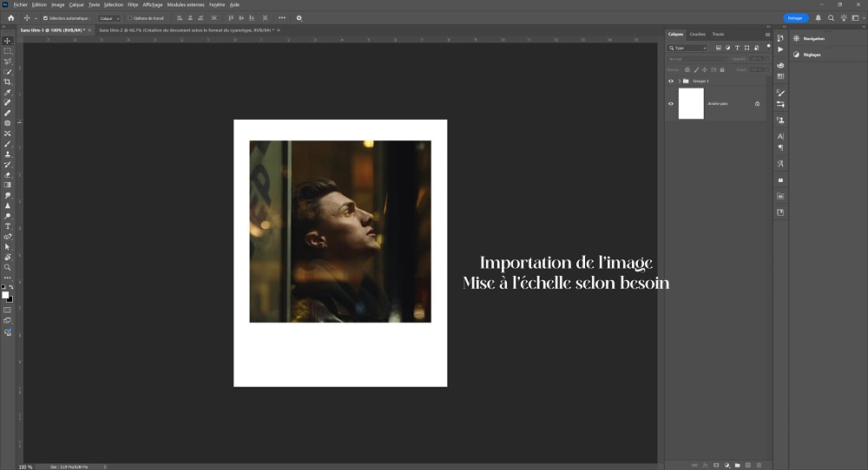The height and width of the screenshot is (470, 868).
Task: Open the Calque auto-select dropdown
Action: tap(109, 18)
